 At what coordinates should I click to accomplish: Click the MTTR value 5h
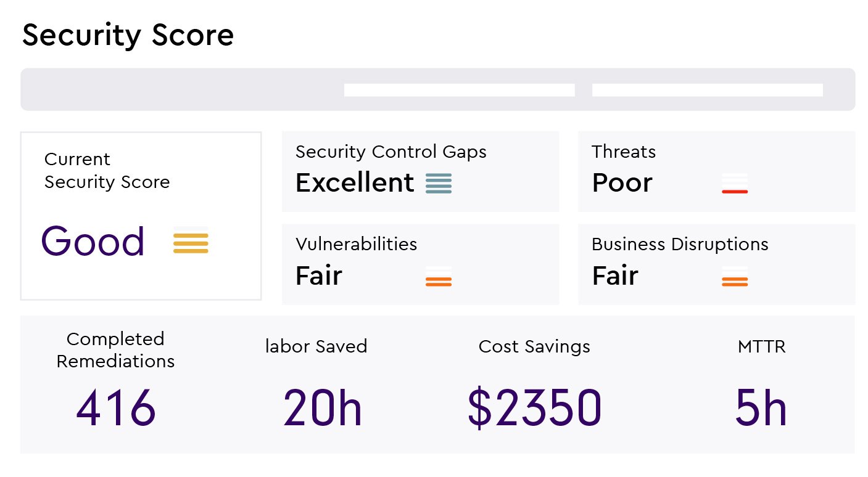tap(761, 409)
